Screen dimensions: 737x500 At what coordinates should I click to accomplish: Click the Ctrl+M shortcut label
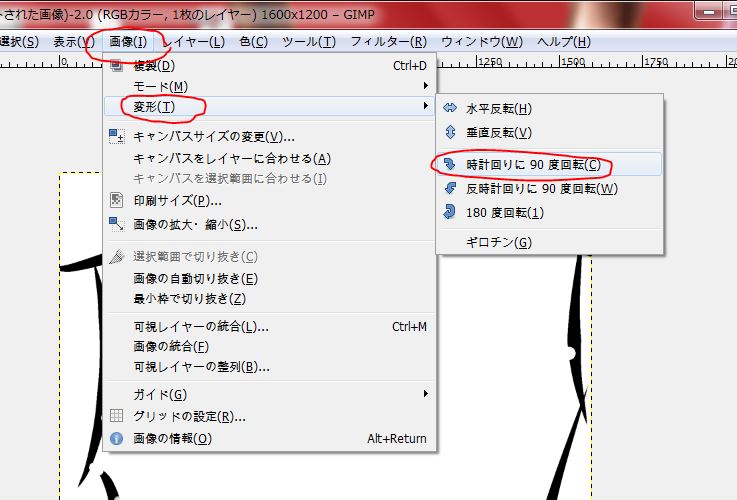(409, 326)
